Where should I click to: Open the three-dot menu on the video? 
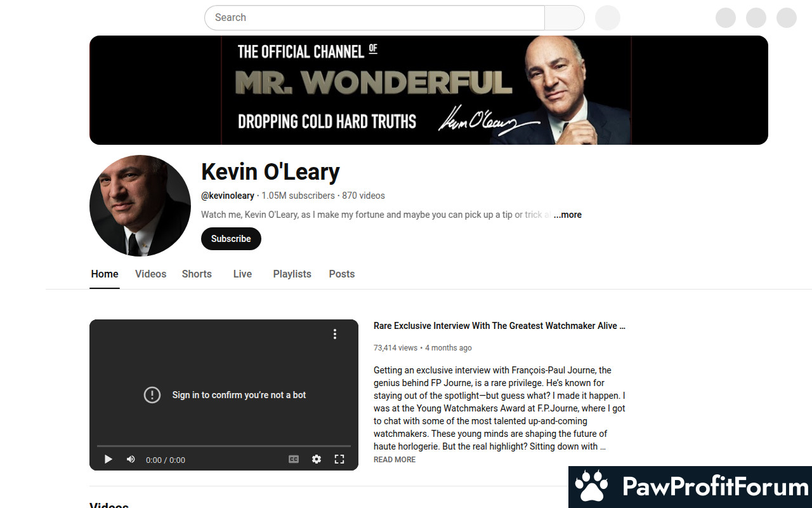coord(335,334)
